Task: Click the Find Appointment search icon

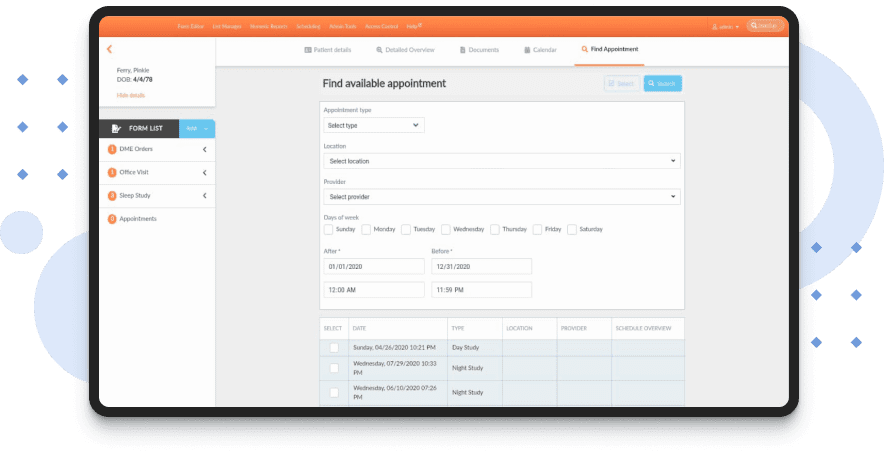Action: 585,50
